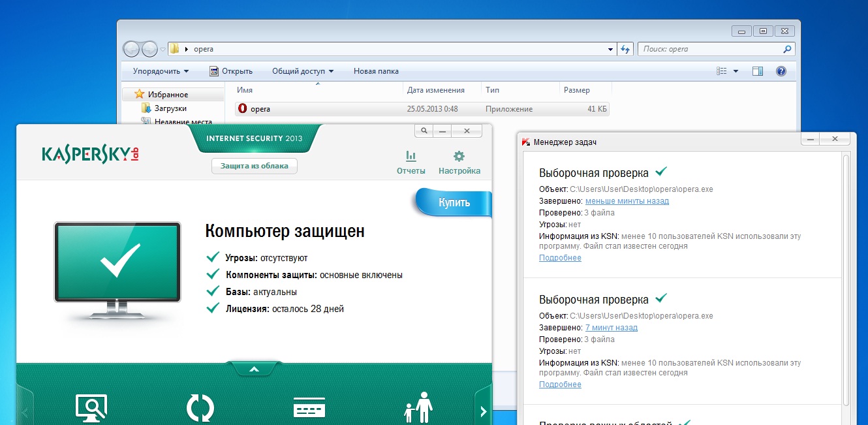Click Открыть (Open) in Explorer toolbar
Screen dimensions: 868x425
[230, 71]
